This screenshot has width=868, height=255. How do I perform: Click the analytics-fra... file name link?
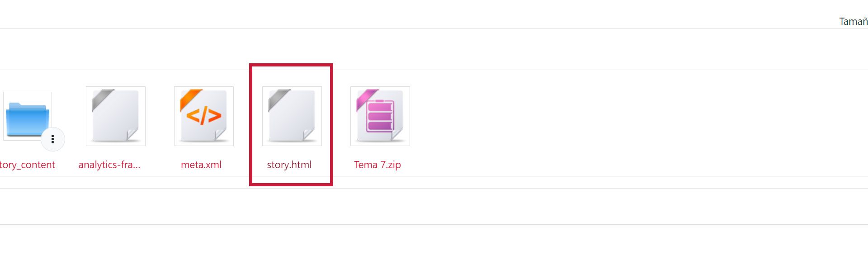tap(109, 165)
